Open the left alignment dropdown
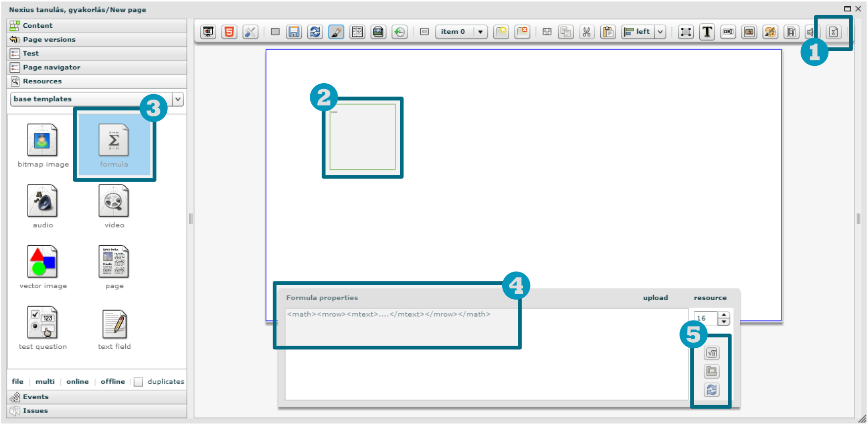This screenshot has width=868, height=425. coord(660,32)
